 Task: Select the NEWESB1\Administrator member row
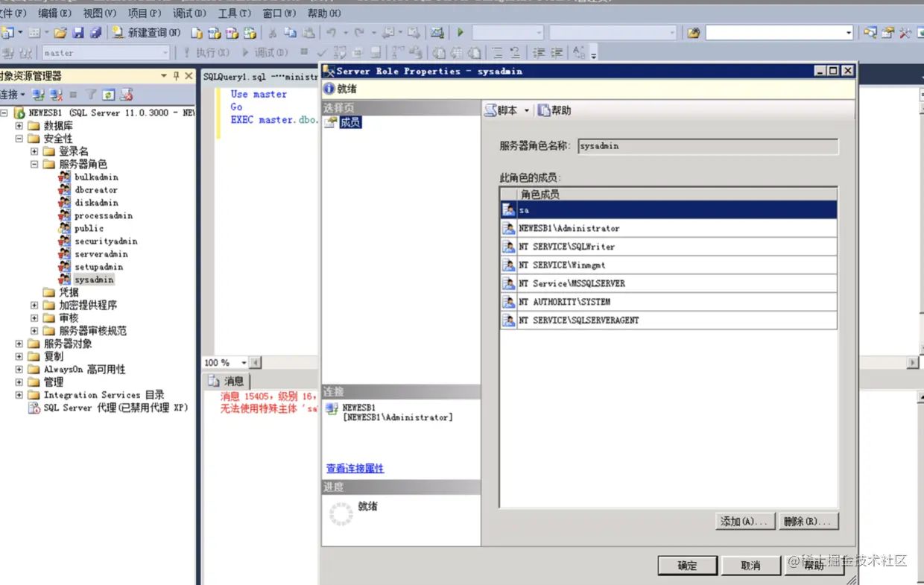(668, 228)
